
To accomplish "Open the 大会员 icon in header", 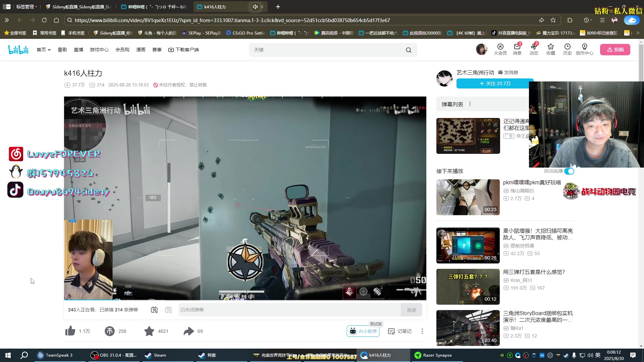I will pos(500,49).
